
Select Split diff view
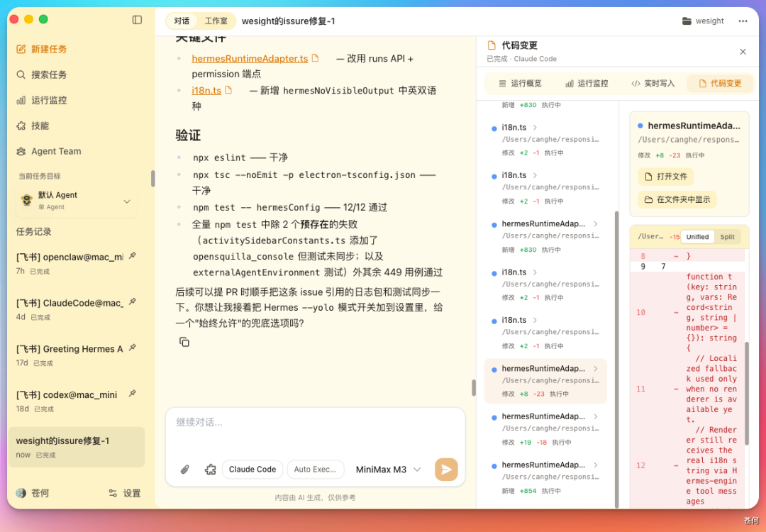[727, 237]
